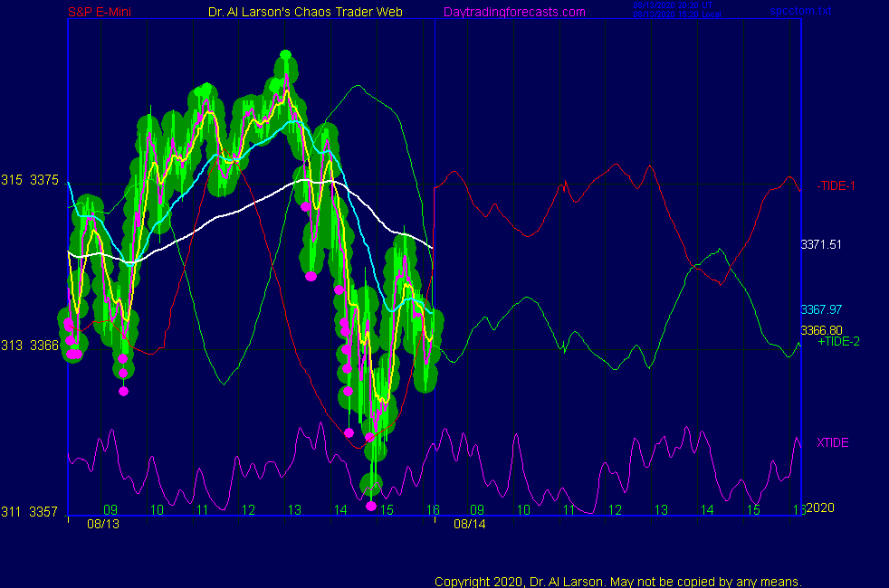Viewport: 889px width, 588px height.
Task: Click the '08/13/2020 20:20 UT' timestamp
Action: pyautogui.click(x=673, y=5)
